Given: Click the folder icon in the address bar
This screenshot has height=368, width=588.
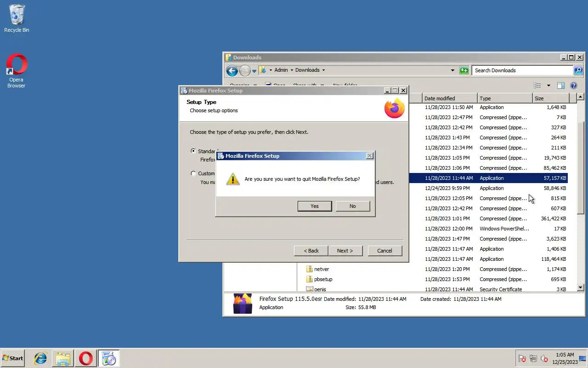Looking at the screenshot, I should point(262,70).
